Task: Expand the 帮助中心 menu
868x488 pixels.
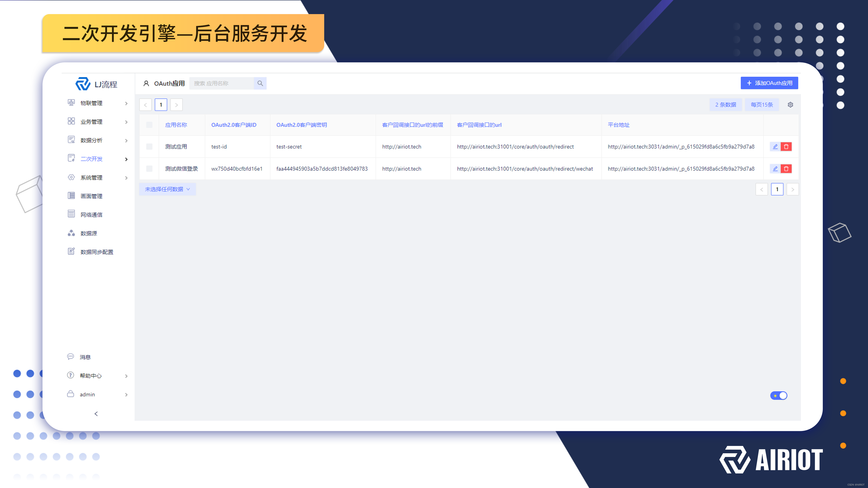Action: point(126,376)
